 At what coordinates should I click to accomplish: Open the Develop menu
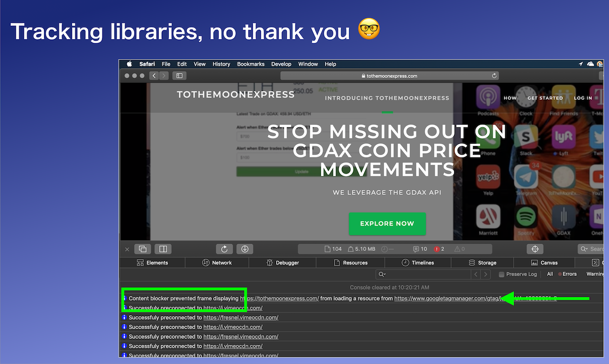281,64
